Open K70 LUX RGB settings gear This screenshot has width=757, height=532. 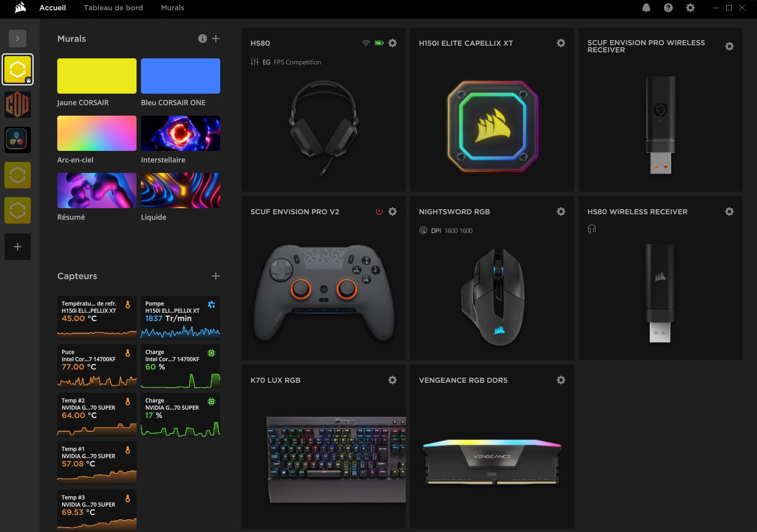[393, 380]
